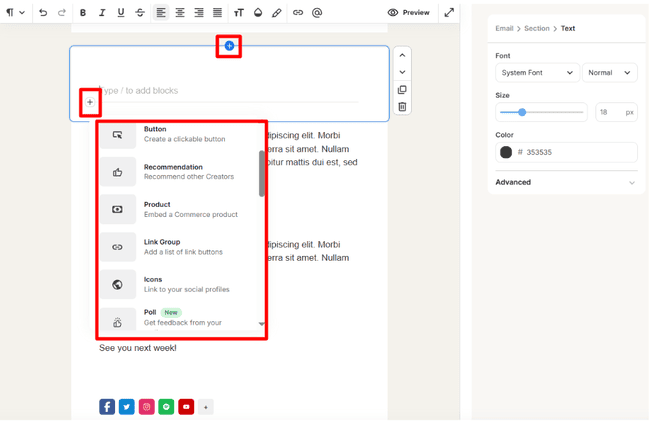The height and width of the screenshot is (421, 650).
Task: Click the gray plus to add a block
Action: (x=90, y=102)
